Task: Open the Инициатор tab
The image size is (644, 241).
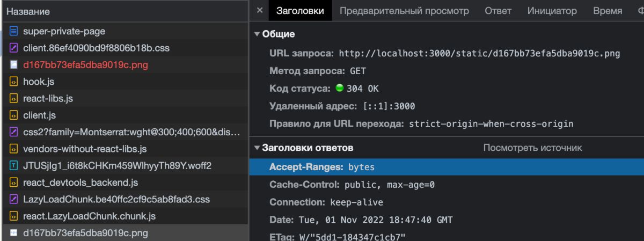Action: click(552, 11)
